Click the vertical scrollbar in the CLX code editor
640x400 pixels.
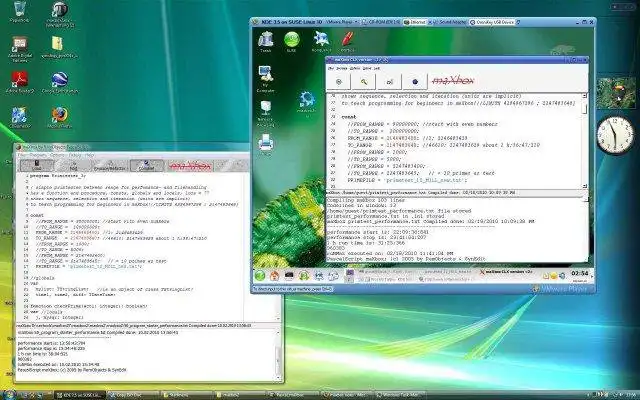(x=584, y=141)
